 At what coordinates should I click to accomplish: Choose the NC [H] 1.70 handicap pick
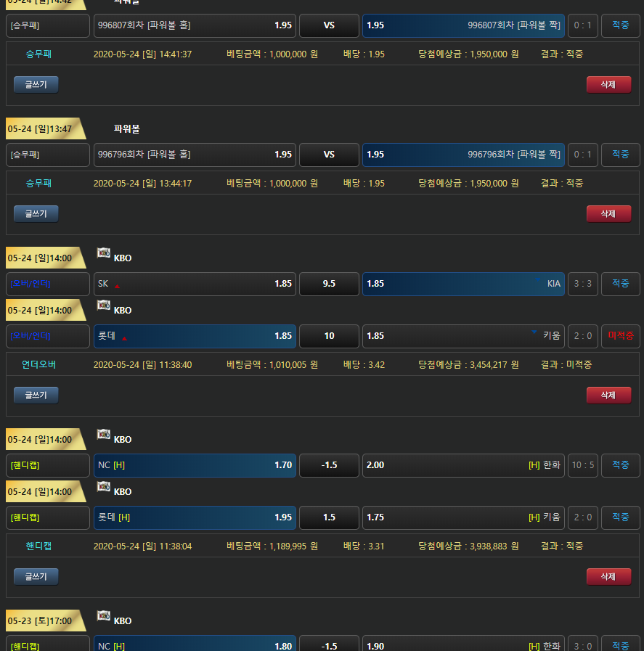(195, 465)
